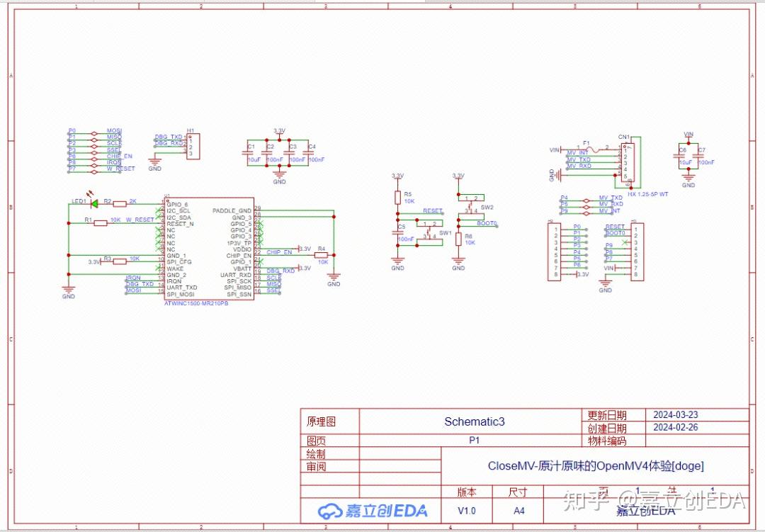Click the 10K pull-up resistor R5
Image resolution: width=765 pixels, height=532 pixels.
[x=397, y=197]
